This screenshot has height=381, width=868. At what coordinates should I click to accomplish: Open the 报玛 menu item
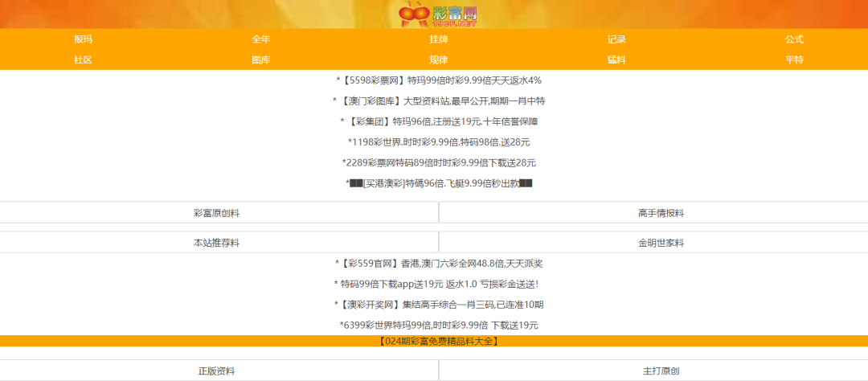click(x=83, y=39)
